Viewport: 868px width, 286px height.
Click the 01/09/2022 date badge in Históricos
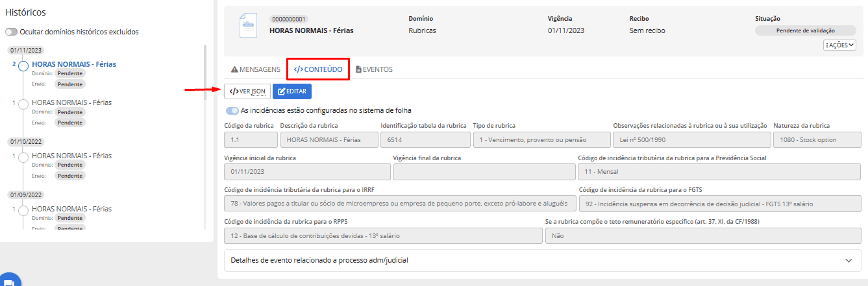[26, 195]
